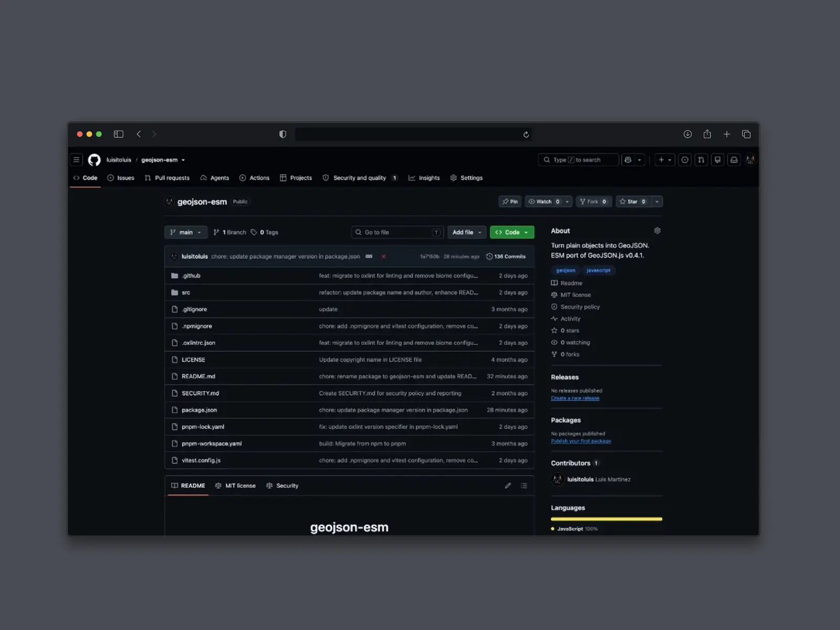This screenshot has width=840, height=630.
Task: Edit README with the pencil icon
Action: coord(508,486)
